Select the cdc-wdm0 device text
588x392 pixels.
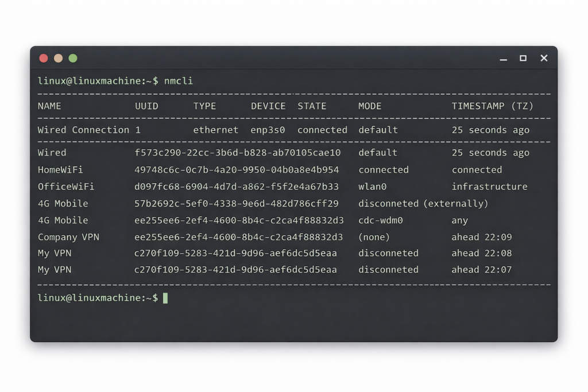[381, 220]
